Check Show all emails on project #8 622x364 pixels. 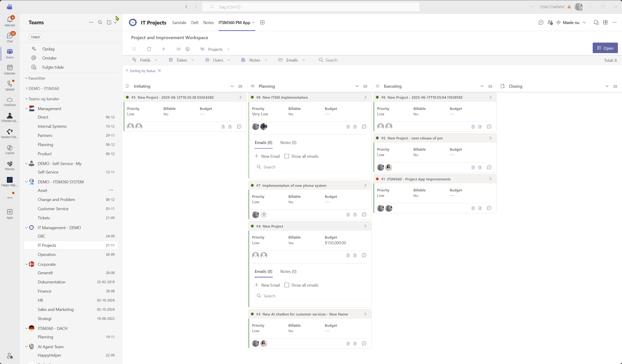286,156
